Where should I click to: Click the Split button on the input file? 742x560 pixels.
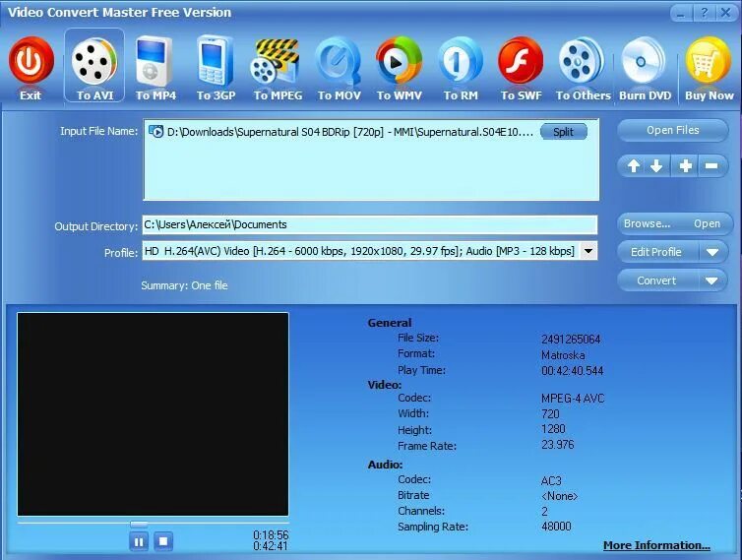coord(563,132)
